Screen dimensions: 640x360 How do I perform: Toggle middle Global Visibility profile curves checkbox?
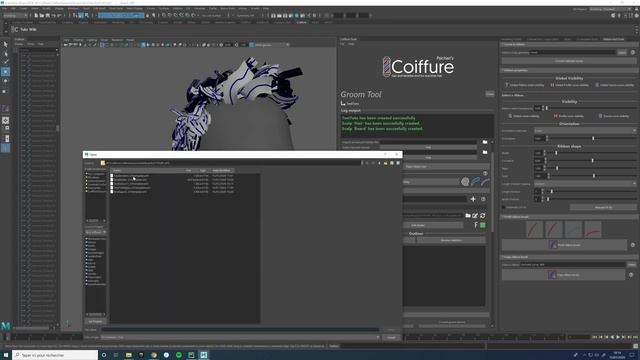click(552, 85)
